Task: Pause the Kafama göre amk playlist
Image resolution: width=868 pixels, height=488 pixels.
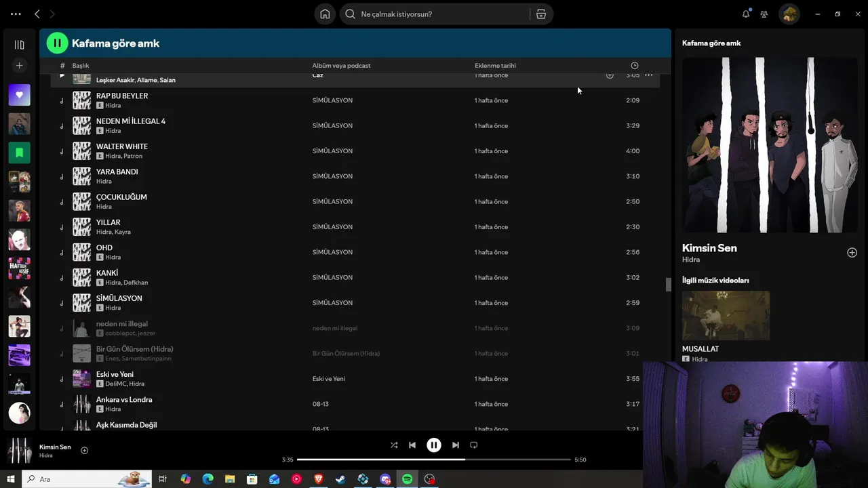Action: [57, 43]
